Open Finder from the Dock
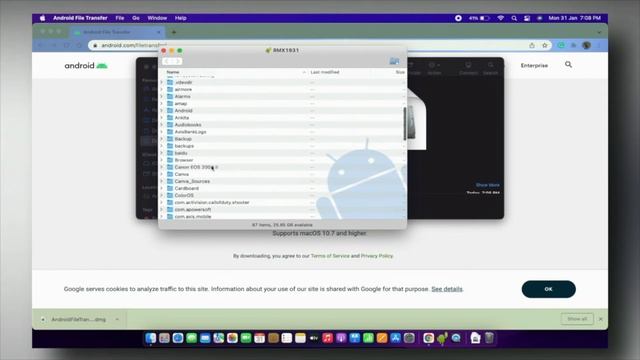The height and width of the screenshot is (360, 640). point(151,338)
